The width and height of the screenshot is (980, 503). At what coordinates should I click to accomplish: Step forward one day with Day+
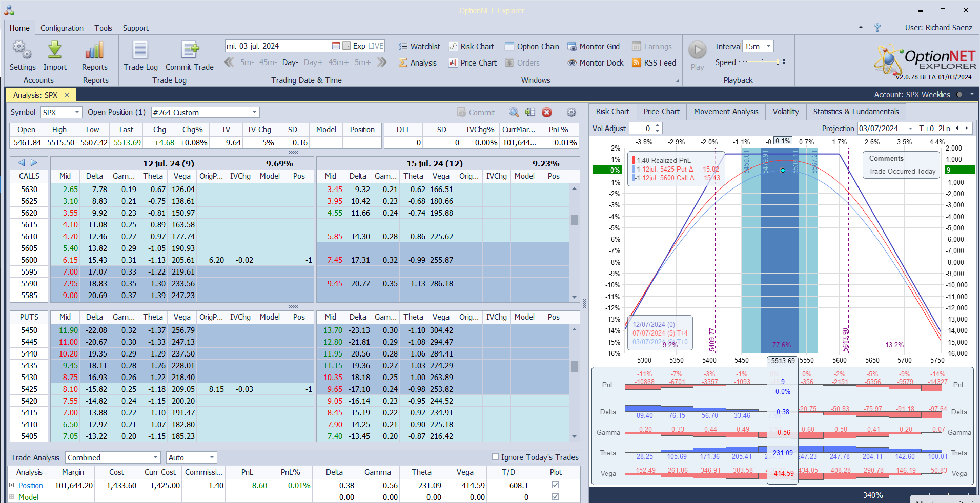coord(313,62)
